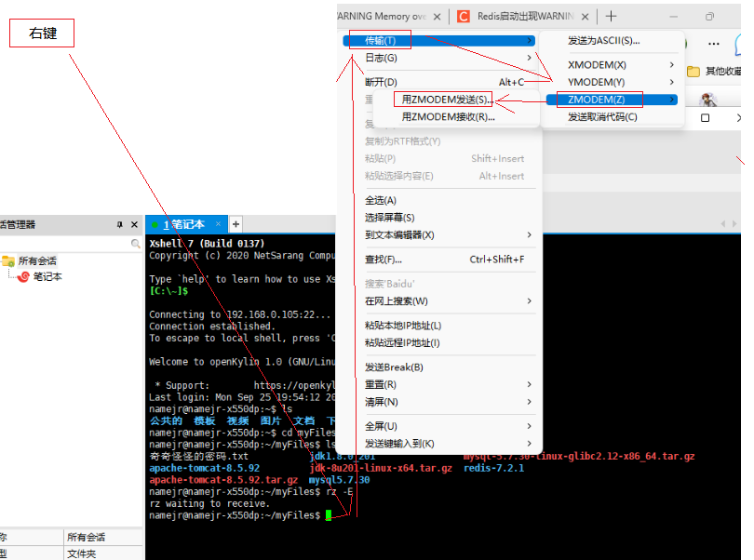Open 重置(R) reset submenu

click(438, 384)
